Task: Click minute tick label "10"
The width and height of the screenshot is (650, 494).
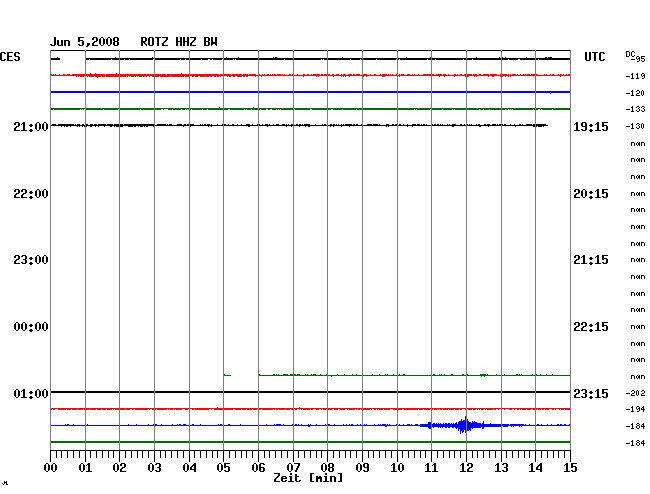Action: [397, 468]
